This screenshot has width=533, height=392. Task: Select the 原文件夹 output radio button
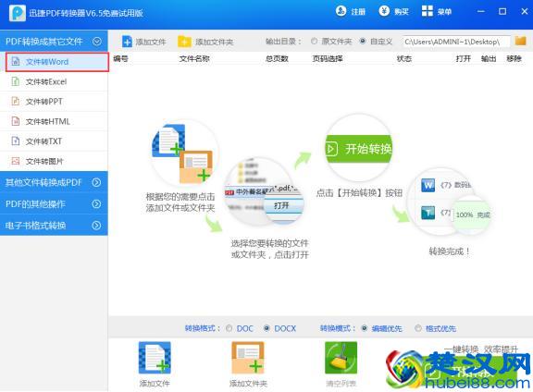coord(314,42)
